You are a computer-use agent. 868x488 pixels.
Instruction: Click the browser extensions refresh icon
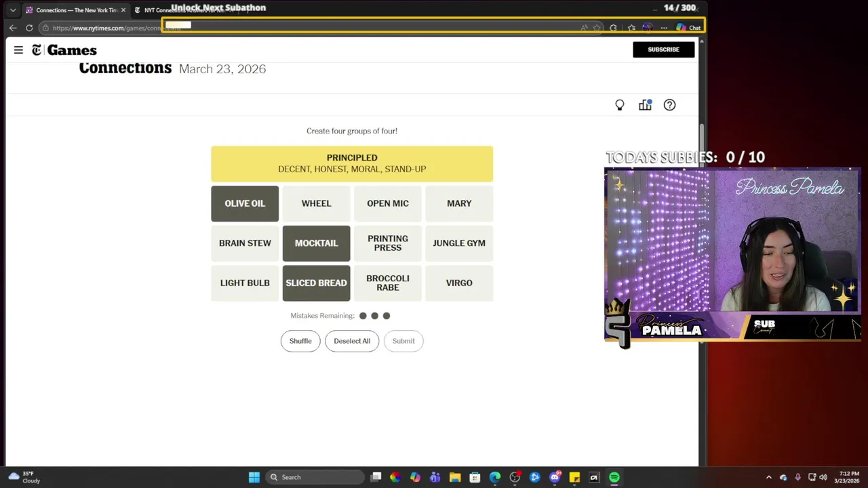[613, 28]
